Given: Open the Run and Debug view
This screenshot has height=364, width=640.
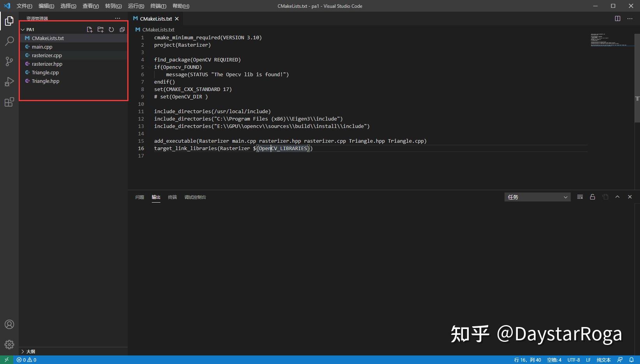Looking at the screenshot, I should tap(9, 82).
